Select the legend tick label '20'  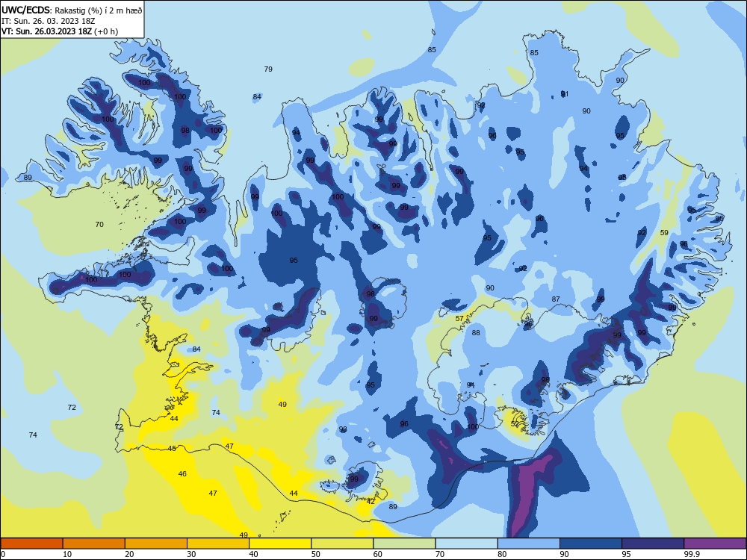129,554
